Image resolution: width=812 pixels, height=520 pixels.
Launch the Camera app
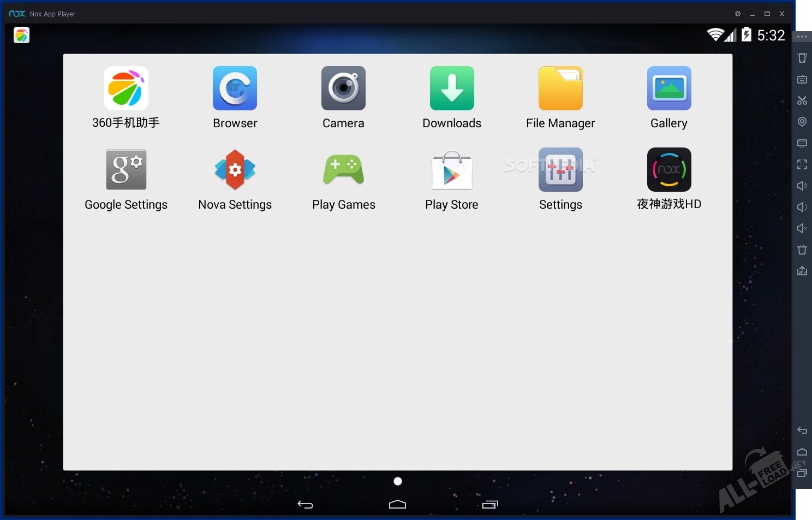point(343,88)
